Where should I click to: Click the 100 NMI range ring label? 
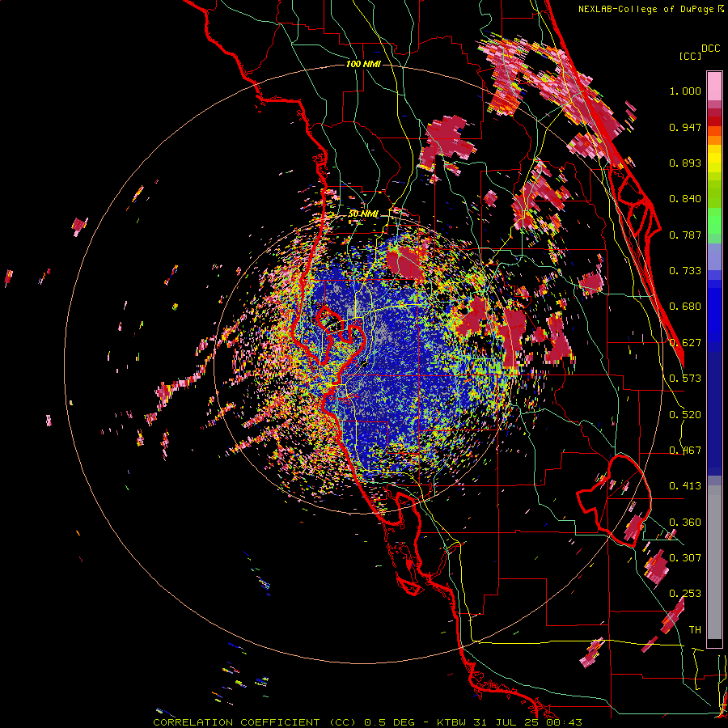tap(363, 64)
